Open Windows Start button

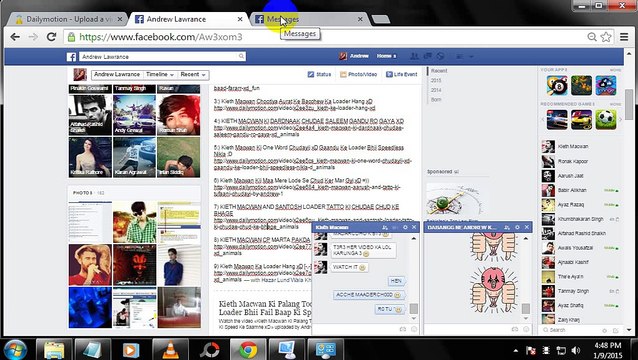(15, 349)
